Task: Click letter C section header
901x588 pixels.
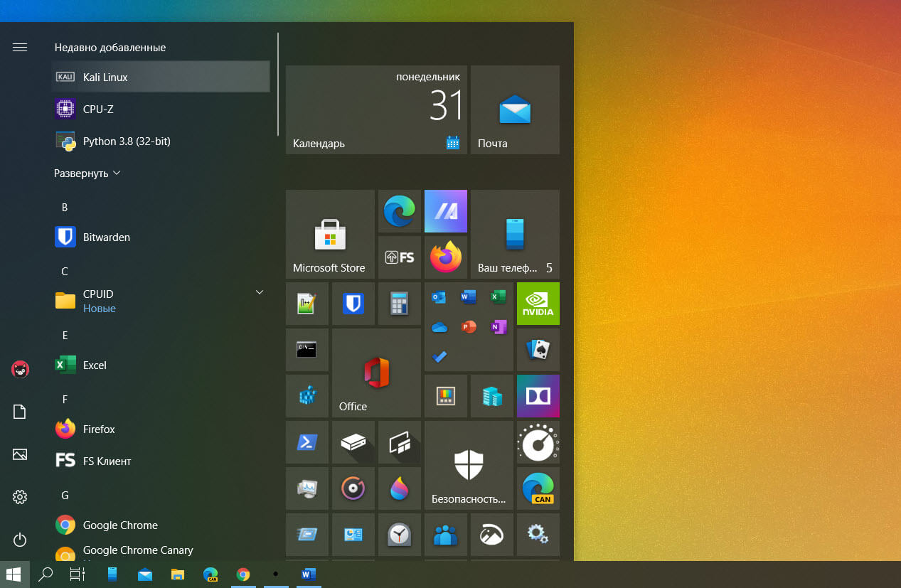Action: point(65,272)
